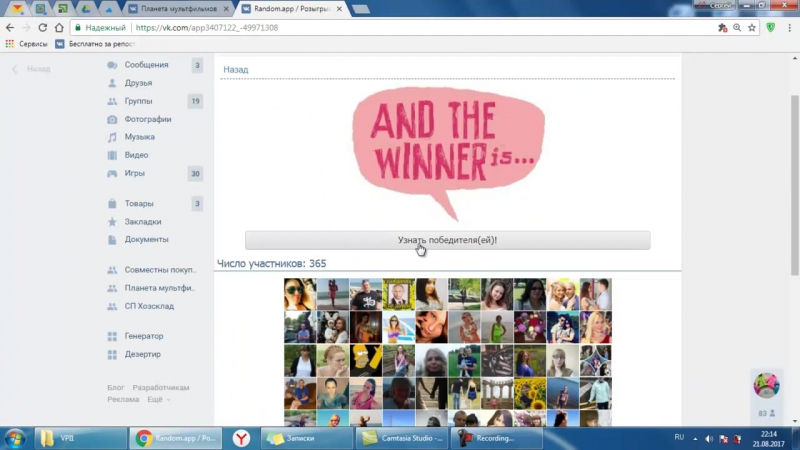Select the Random.app browser tab

tap(290, 9)
